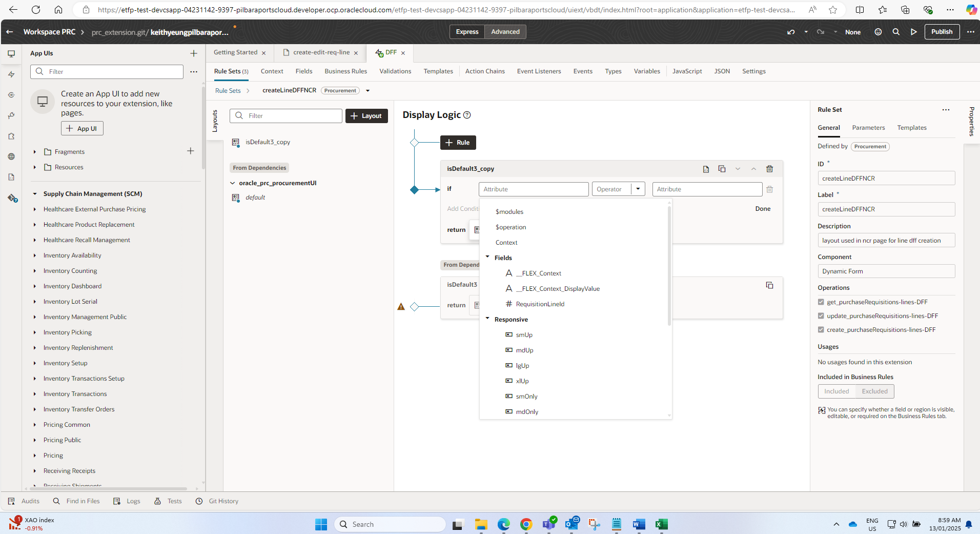Click the Preview play icon
The width and height of the screenshot is (980, 534).
tap(914, 32)
